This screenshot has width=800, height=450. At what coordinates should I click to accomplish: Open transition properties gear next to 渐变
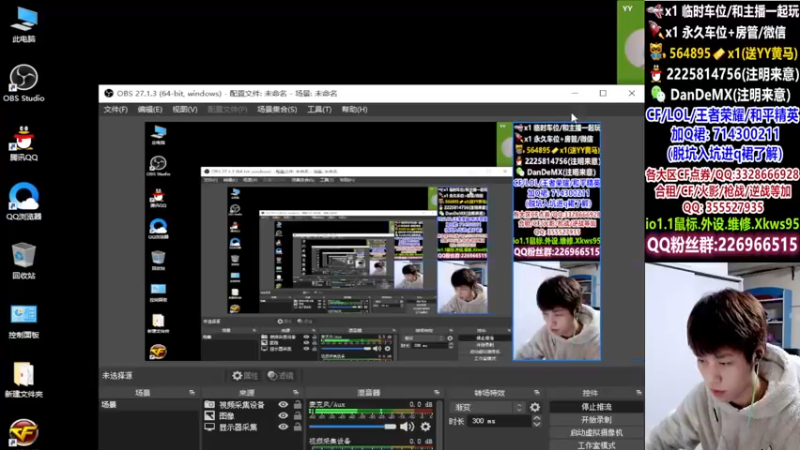535,407
